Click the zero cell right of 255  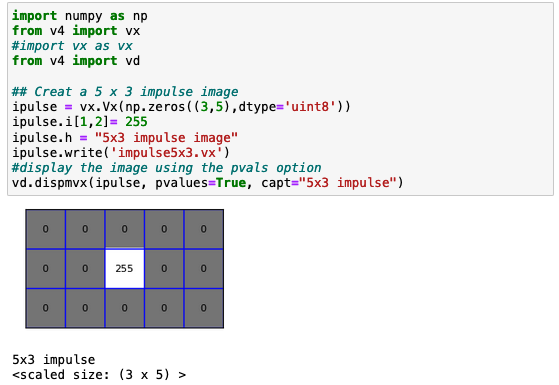(164, 268)
